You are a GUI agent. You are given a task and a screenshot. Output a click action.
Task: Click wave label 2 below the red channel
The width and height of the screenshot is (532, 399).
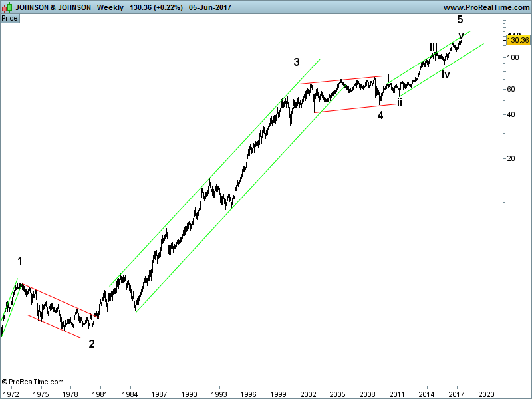click(92, 344)
